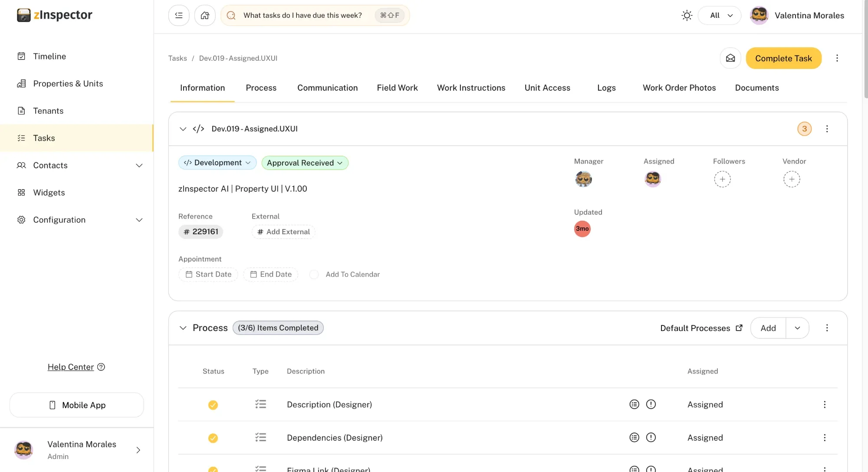Open Timeline in the sidebar

pyautogui.click(x=77, y=56)
